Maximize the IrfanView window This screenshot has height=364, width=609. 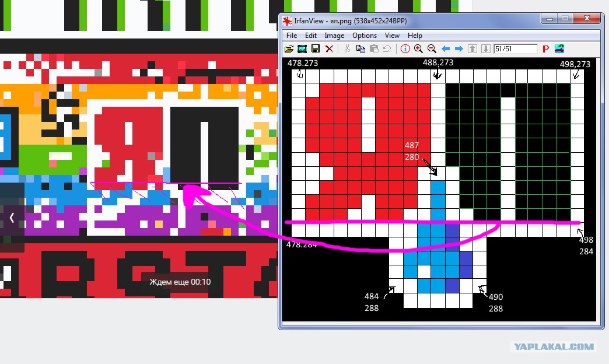(565, 18)
